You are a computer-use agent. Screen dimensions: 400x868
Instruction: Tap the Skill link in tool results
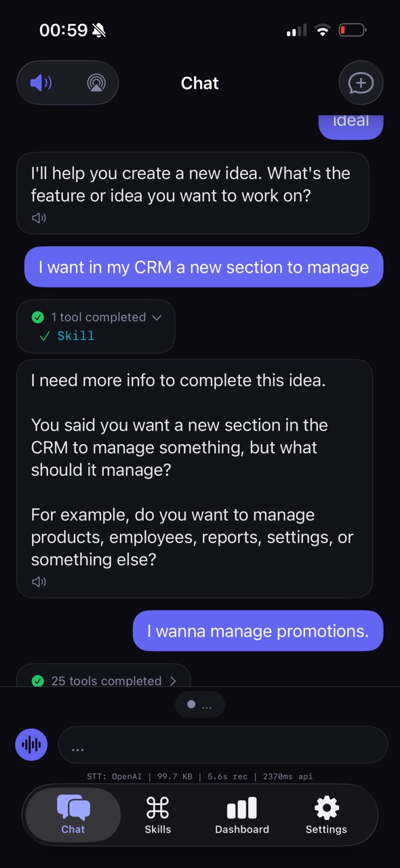pyautogui.click(x=75, y=336)
